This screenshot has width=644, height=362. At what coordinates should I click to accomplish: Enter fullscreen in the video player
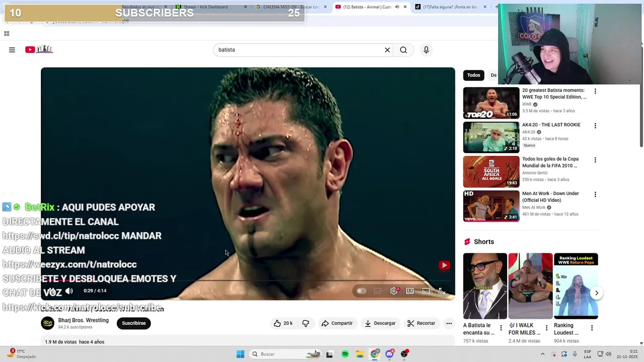click(x=442, y=291)
